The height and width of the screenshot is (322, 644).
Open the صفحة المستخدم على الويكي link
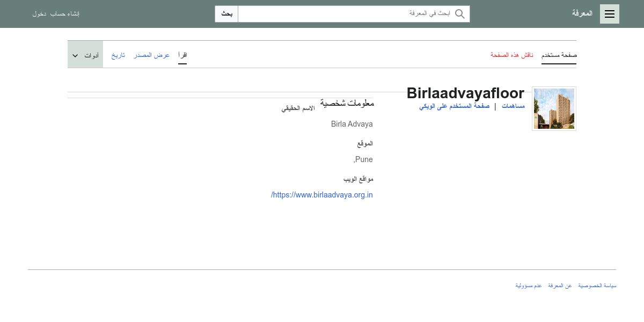(x=455, y=106)
